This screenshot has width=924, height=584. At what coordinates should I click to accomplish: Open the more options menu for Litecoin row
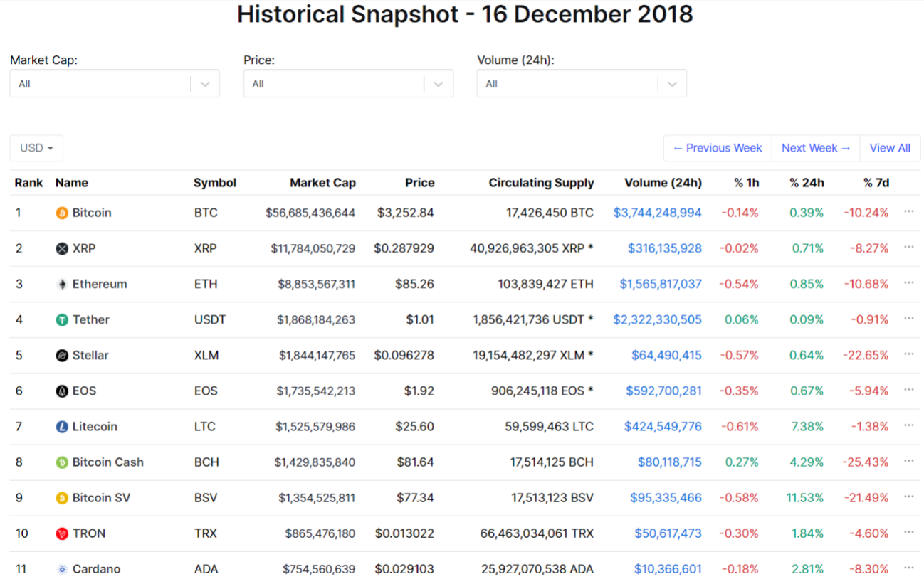click(908, 425)
